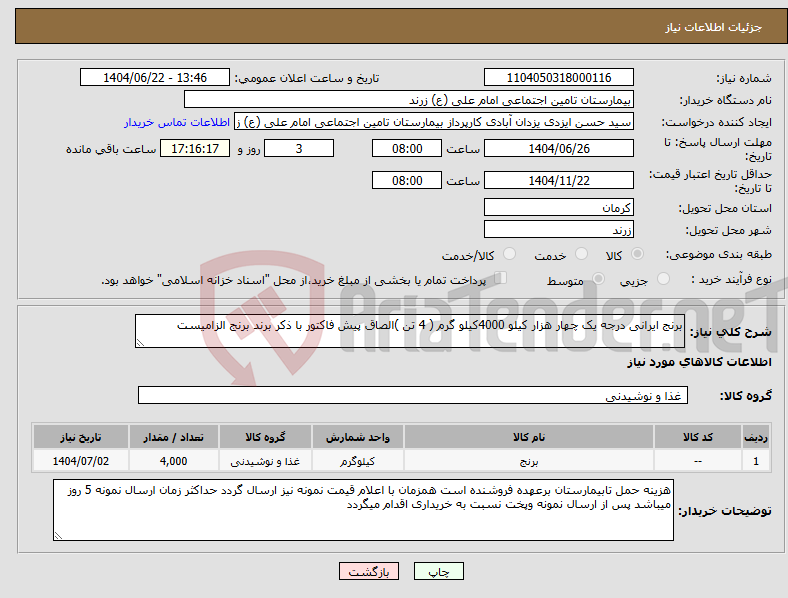The width and height of the screenshot is (788, 598).
Task: Click the بازگشت (back) button
Action: coord(369,571)
